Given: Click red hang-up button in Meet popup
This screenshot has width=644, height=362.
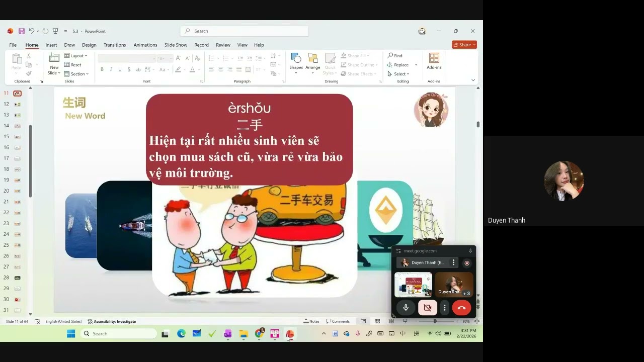Looking at the screenshot, I should click(461, 308).
